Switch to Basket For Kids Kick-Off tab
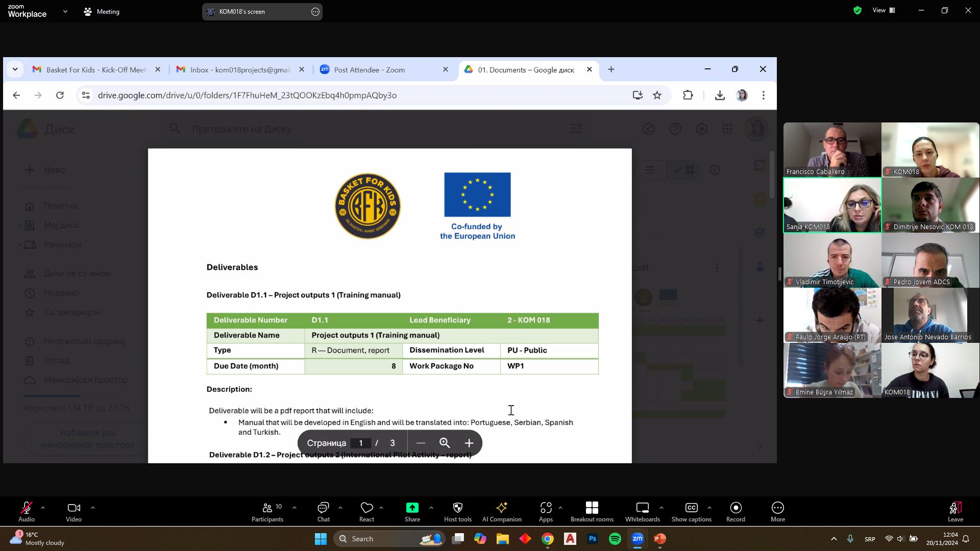Image resolution: width=980 pixels, height=551 pixels. click(96, 70)
